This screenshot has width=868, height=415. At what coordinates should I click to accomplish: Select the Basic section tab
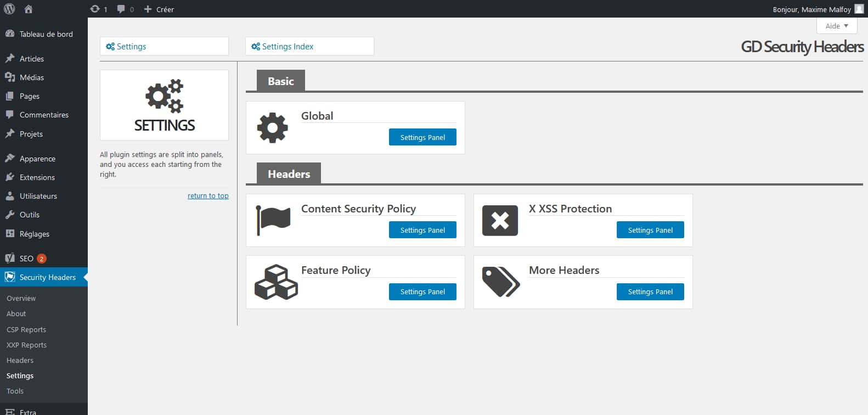(281, 81)
